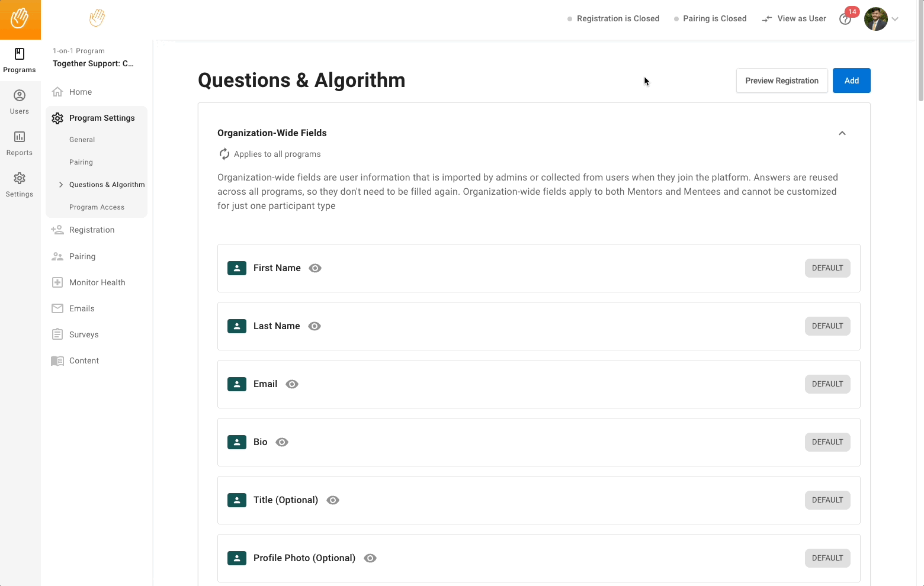This screenshot has width=924, height=586.
Task: Click the Applies to all programs sync icon
Action: 224,154
